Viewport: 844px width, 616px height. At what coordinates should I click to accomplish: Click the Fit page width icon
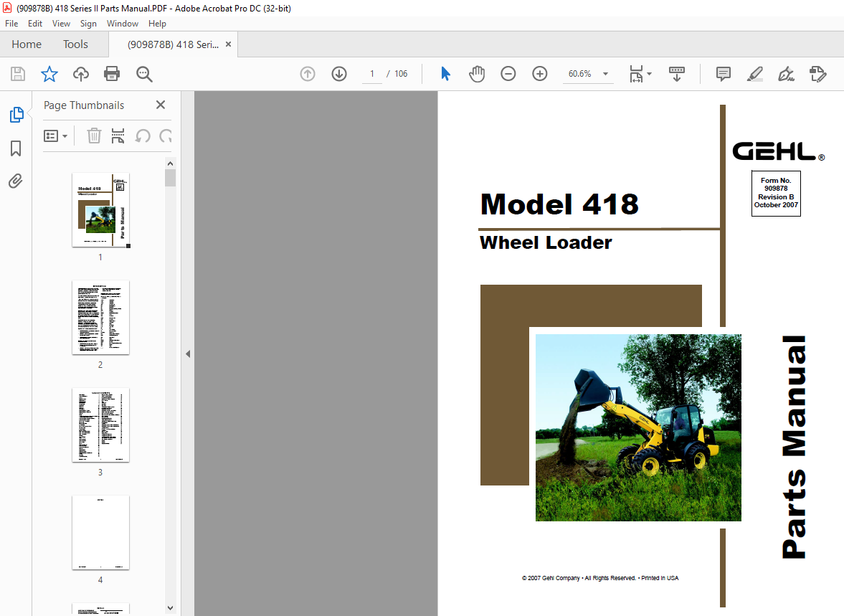[636, 74]
